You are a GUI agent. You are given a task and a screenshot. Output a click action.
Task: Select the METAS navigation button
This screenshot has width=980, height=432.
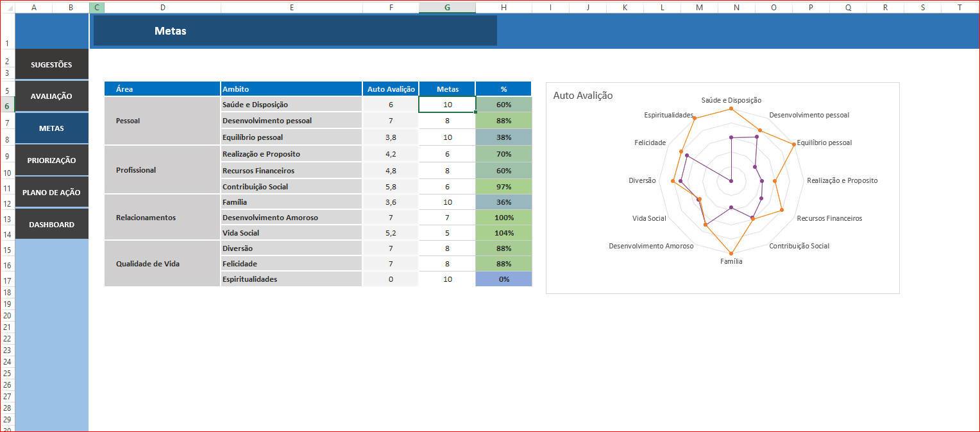coord(51,128)
